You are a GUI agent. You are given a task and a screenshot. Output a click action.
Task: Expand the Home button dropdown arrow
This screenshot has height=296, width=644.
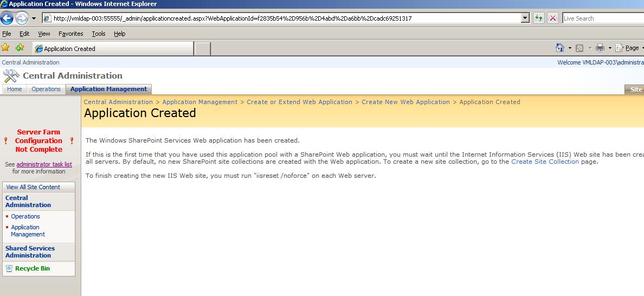pyautogui.click(x=570, y=48)
